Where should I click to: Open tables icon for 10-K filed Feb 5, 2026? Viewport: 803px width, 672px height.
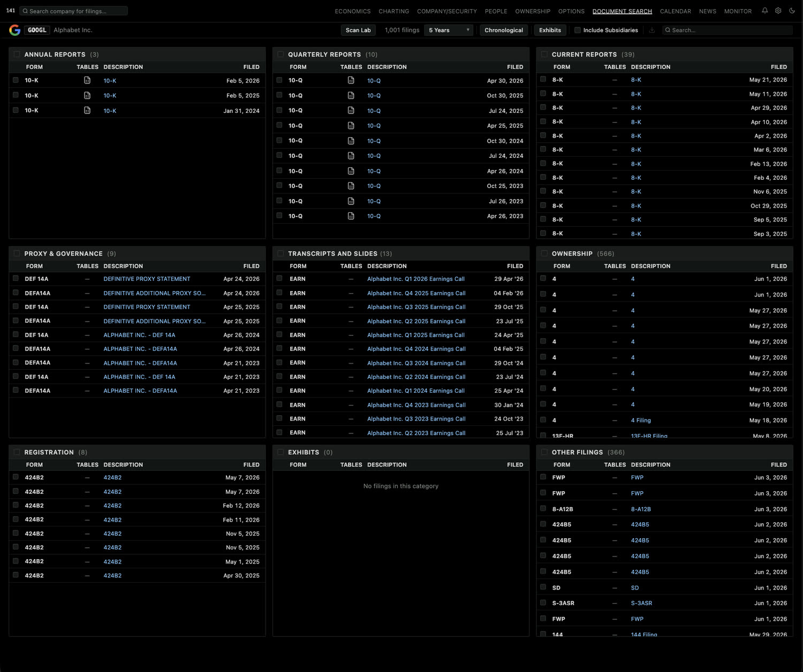[x=87, y=80]
